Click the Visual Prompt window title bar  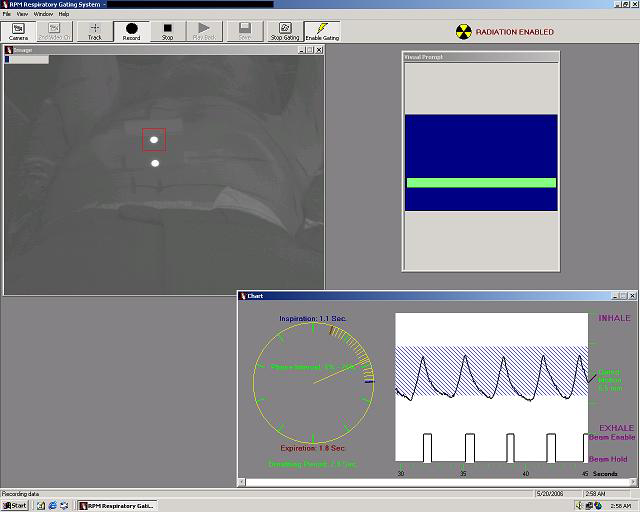pos(480,57)
